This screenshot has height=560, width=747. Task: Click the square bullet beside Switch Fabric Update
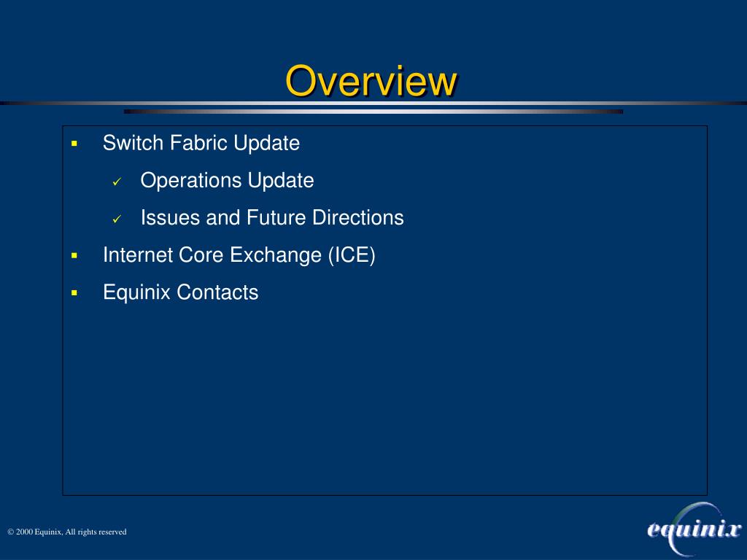point(74,144)
